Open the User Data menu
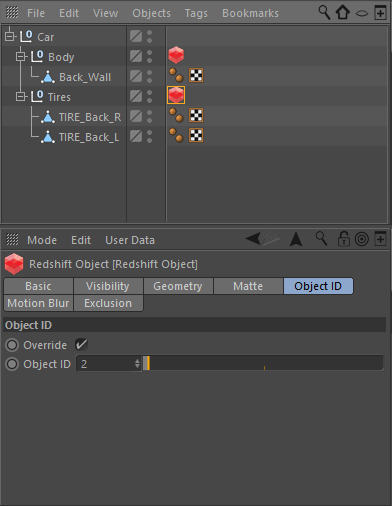 click(x=130, y=240)
